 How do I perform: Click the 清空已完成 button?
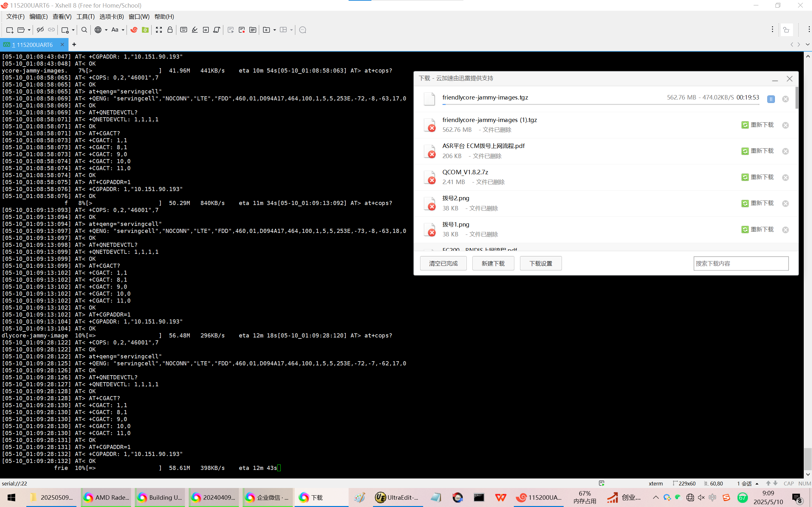[443, 264]
